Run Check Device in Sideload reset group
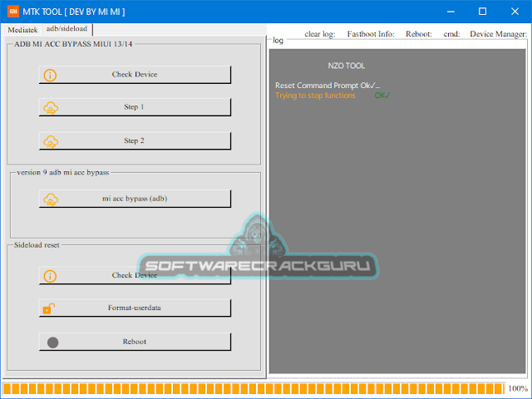The width and height of the screenshot is (532, 399). [x=135, y=275]
